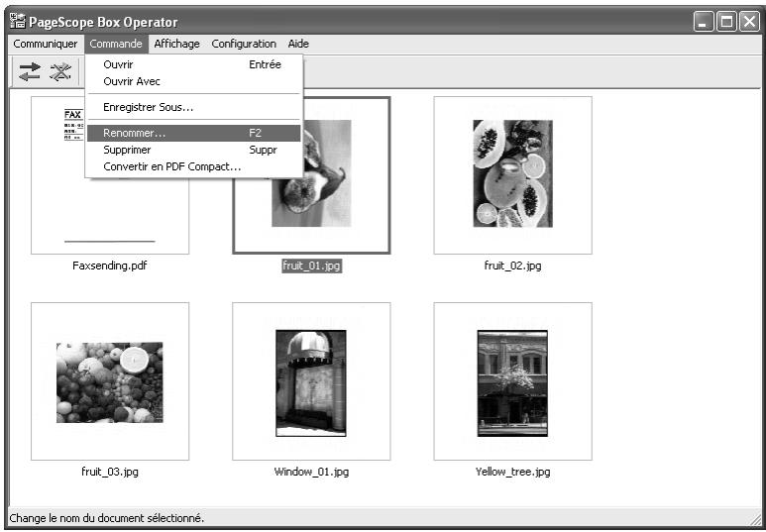Minimize the PageScope Box Operator window

click(704, 22)
